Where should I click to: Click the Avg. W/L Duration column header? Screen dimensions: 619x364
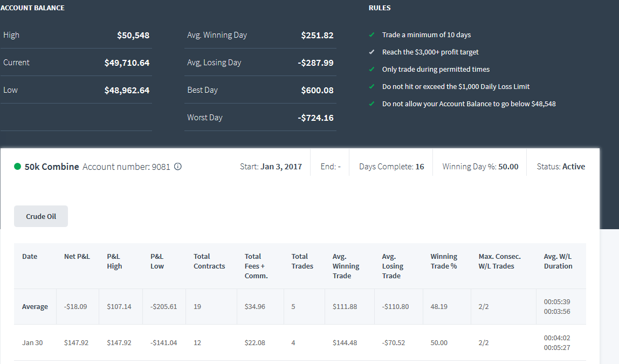pyautogui.click(x=558, y=261)
